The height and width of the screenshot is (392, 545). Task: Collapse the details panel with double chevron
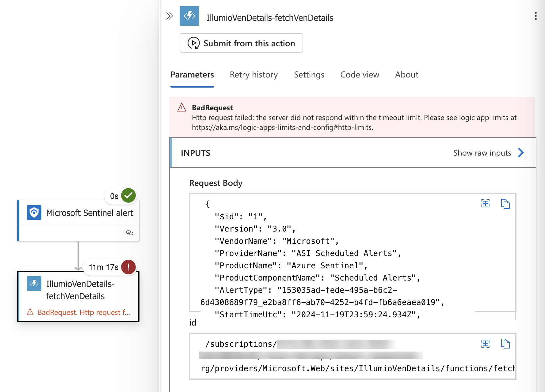tap(170, 16)
